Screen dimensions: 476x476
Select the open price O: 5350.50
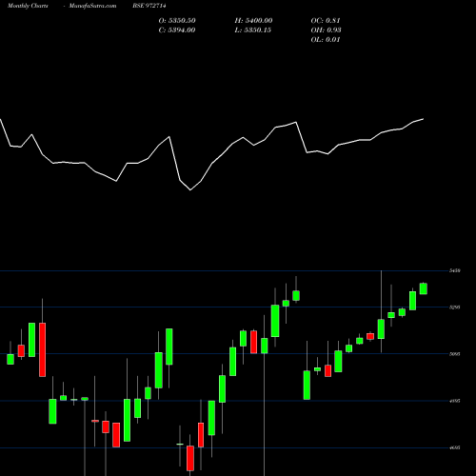click(177, 21)
